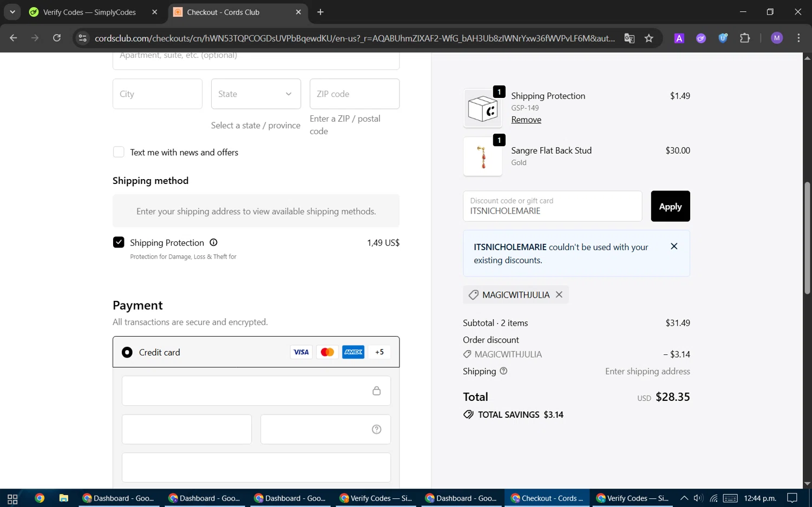This screenshot has width=812, height=507.
Task: Open a new browser tab
Action: click(320, 12)
